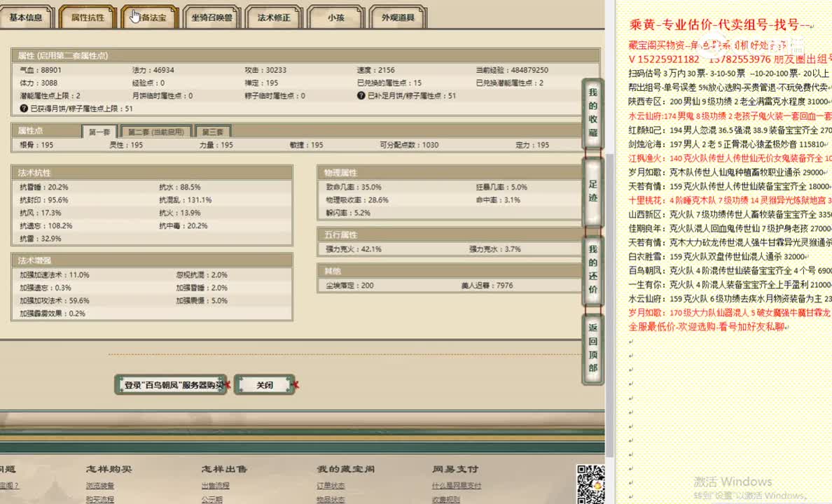Viewport: 832px width, 504px height.
Task: Open the 订单状态 footer link
Action: pyautogui.click(x=331, y=485)
